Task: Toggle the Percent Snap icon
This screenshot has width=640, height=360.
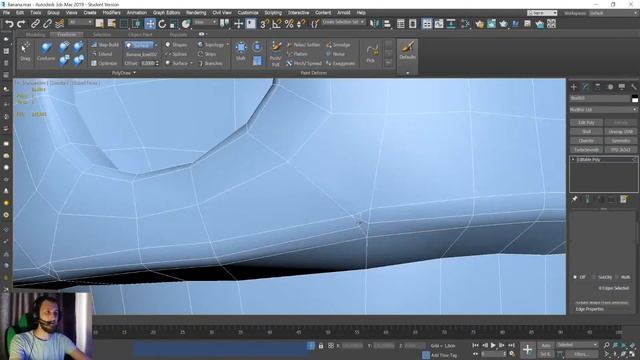Action: [289, 24]
